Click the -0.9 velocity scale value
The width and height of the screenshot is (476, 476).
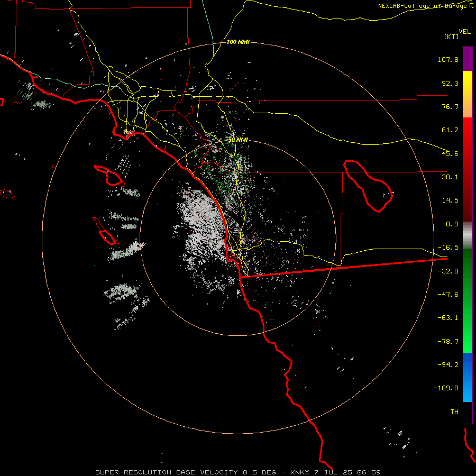[x=450, y=224]
